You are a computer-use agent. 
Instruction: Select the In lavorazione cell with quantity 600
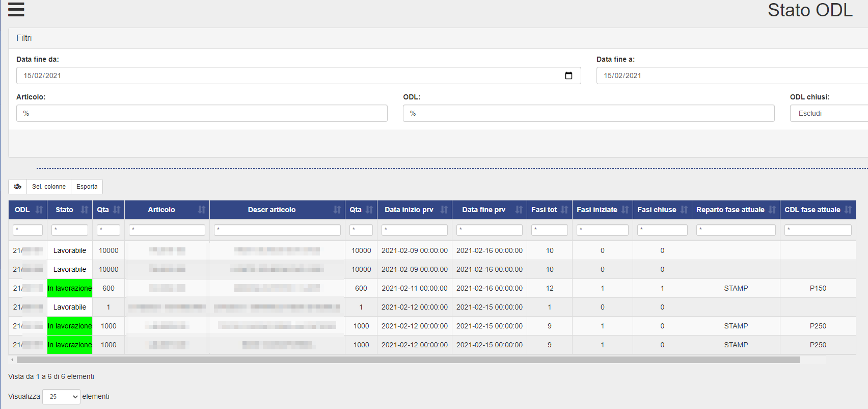tap(70, 288)
